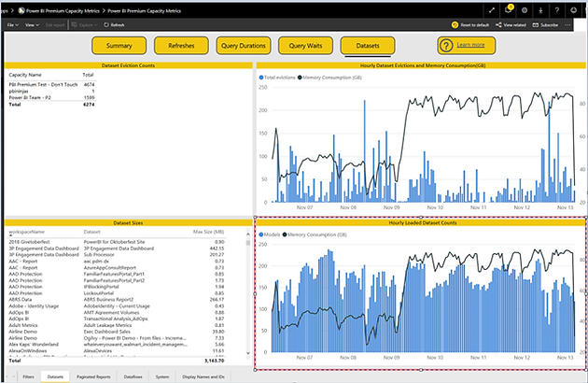Viewport: 588px width, 383px height.
Task: Click the Dataset column header
Action: pyautogui.click(x=91, y=232)
